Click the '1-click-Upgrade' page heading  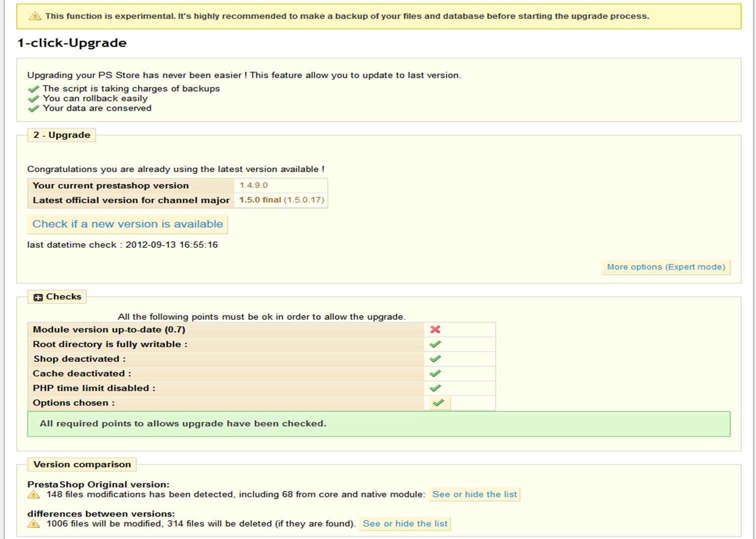(x=72, y=43)
